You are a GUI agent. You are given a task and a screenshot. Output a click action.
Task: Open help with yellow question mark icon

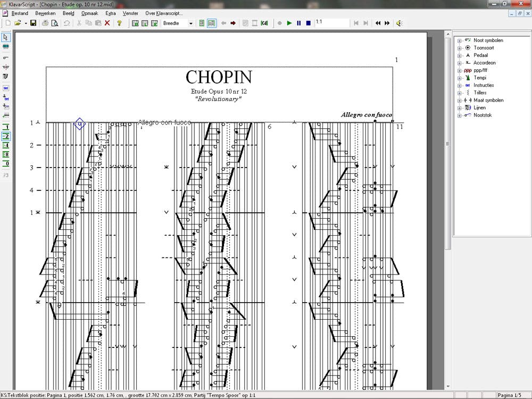click(119, 23)
